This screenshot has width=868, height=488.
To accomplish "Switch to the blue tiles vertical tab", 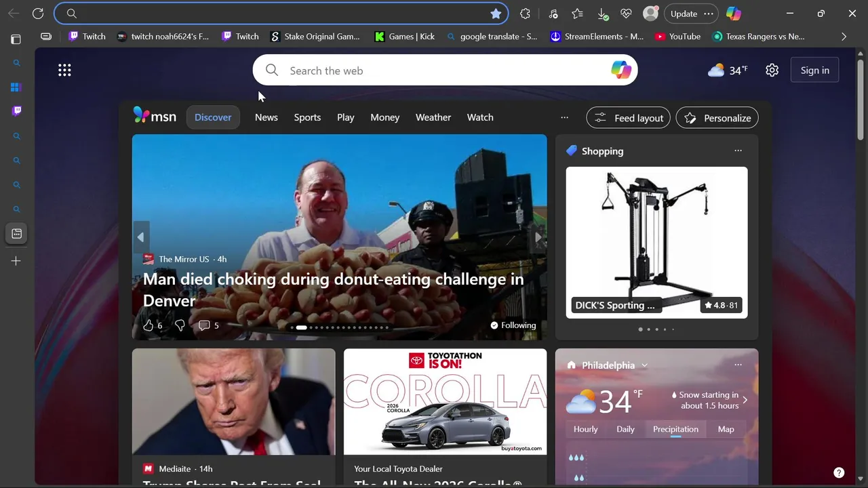I will click(x=16, y=87).
